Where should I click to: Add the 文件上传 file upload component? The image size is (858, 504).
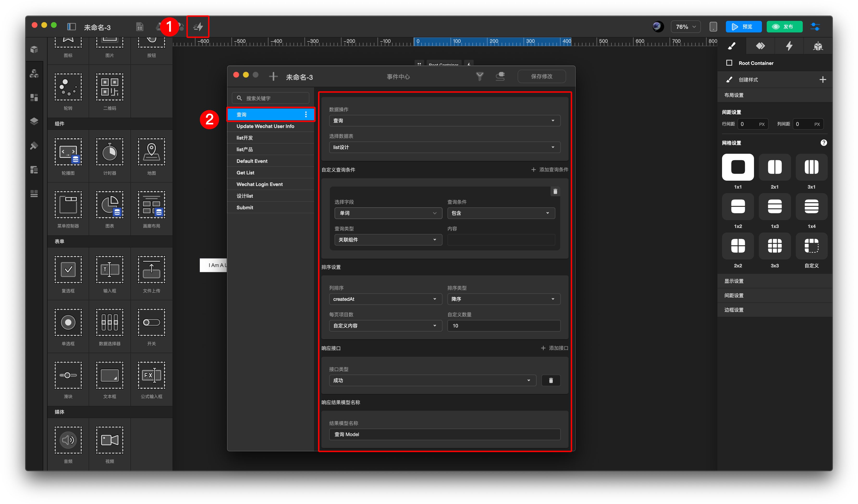[x=152, y=269]
